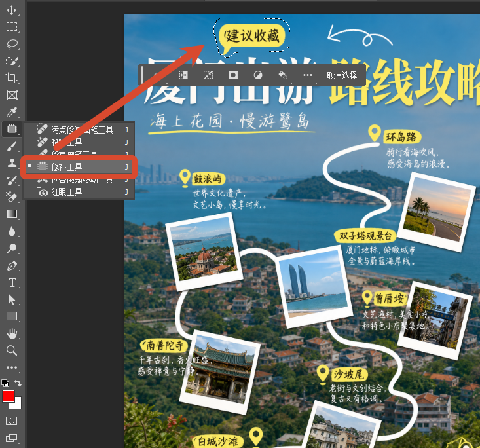Swap foreground and background colors
The height and width of the screenshot is (448, 480).
(x=18, y=383)
